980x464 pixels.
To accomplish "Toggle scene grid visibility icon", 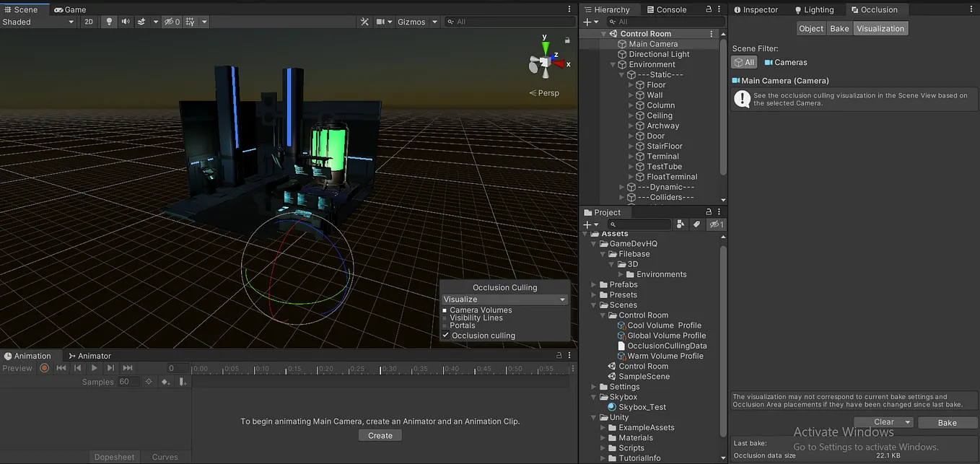I will pyautogui.click(x=191, y=22).
